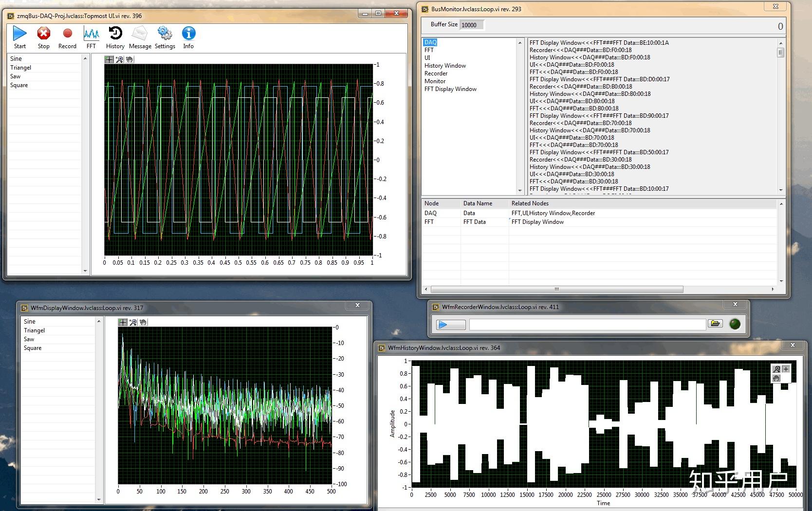Show Info using the blue info icon
Image resolution: width=812 pixels, height=511 pixels.
point(188,34)
